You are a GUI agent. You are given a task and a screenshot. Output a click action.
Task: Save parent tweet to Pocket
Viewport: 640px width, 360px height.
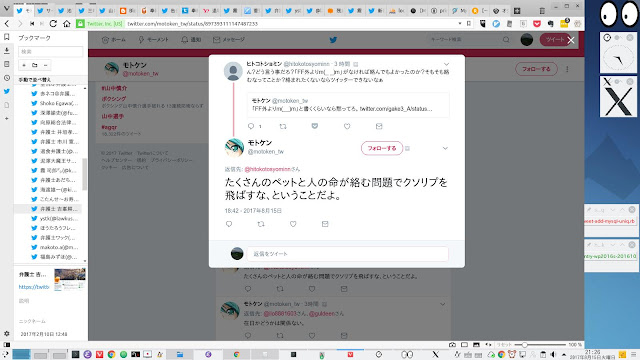pos(315,126)
